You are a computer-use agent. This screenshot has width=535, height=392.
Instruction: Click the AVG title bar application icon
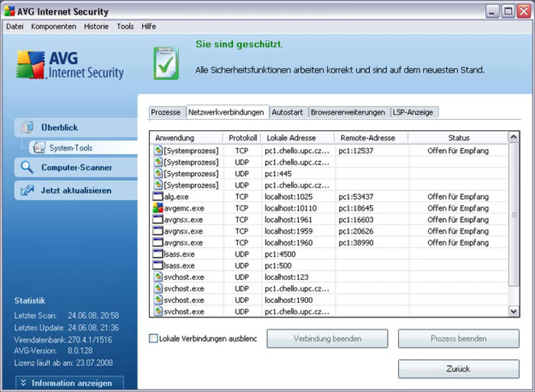9,11
